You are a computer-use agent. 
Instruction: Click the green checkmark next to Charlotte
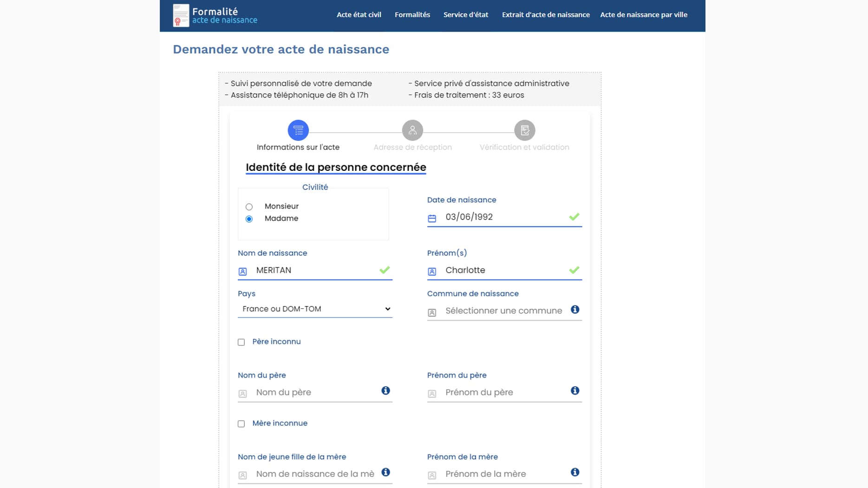(574, 270)
